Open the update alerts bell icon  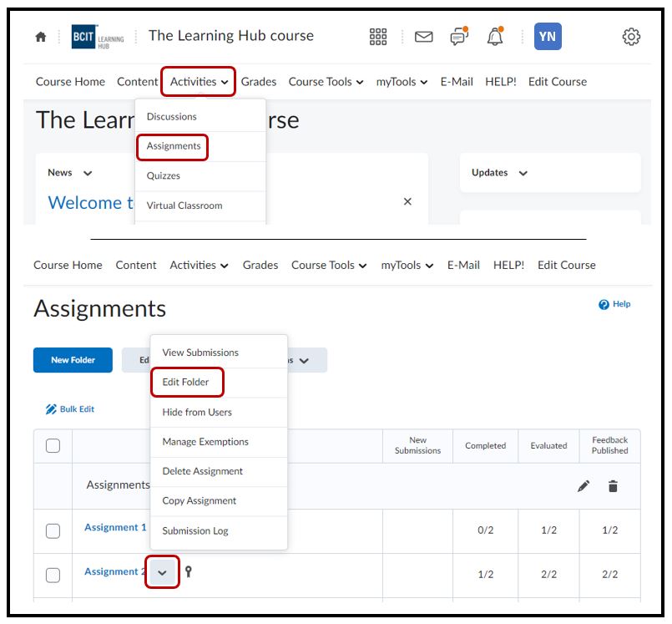click(x=495, y=37)
